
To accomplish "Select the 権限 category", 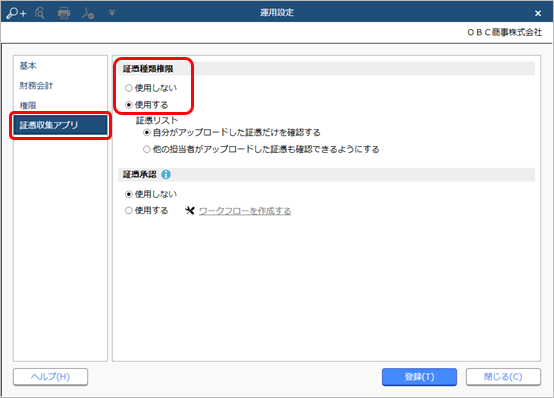I will pyautogui.click(x=28, y=105).
